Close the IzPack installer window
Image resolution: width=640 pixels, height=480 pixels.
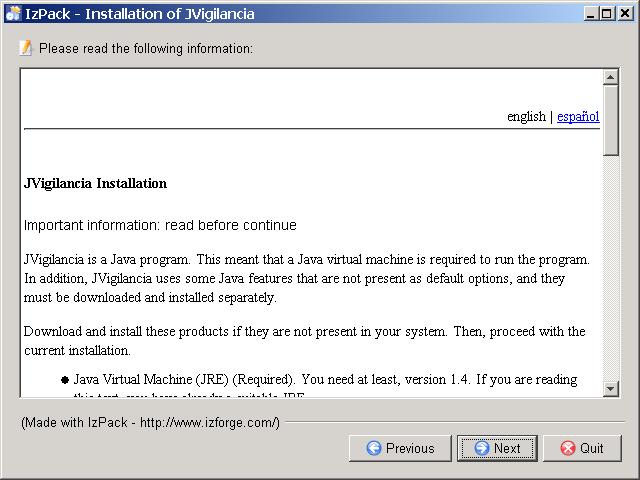(x=625, y=14)
